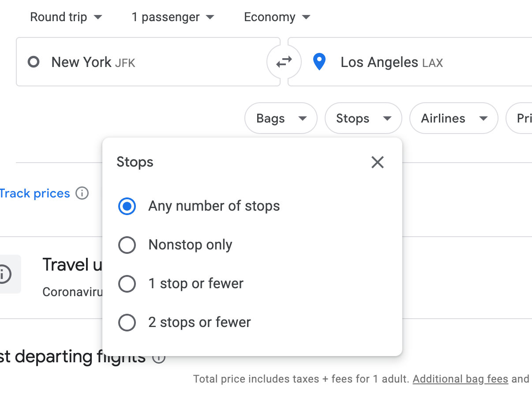The width and height of the screenshot is (532, 394).
Task: Close the Stops popup with X
Action: click(378, 162)
